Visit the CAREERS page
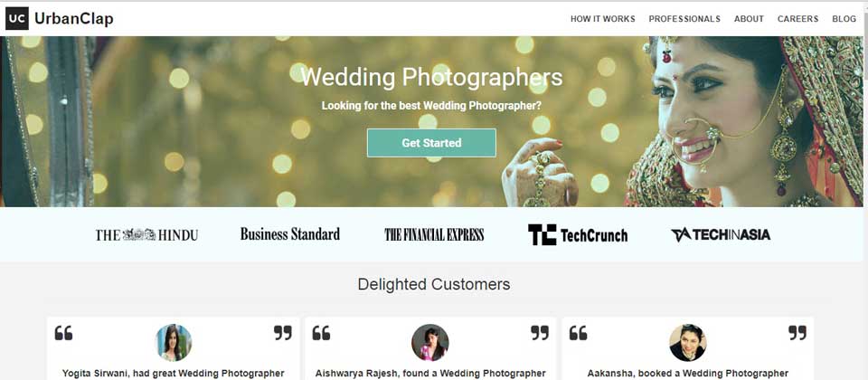This screenshot has width=868, height=380. 797,19
